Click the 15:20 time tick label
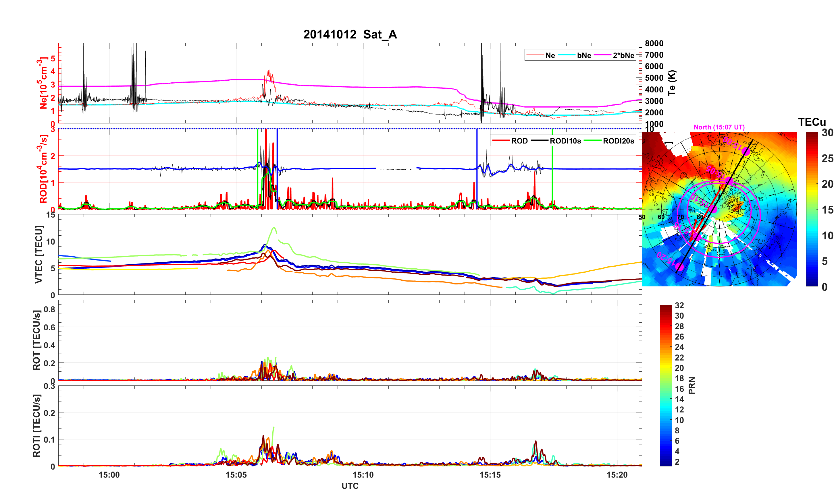 617,475
